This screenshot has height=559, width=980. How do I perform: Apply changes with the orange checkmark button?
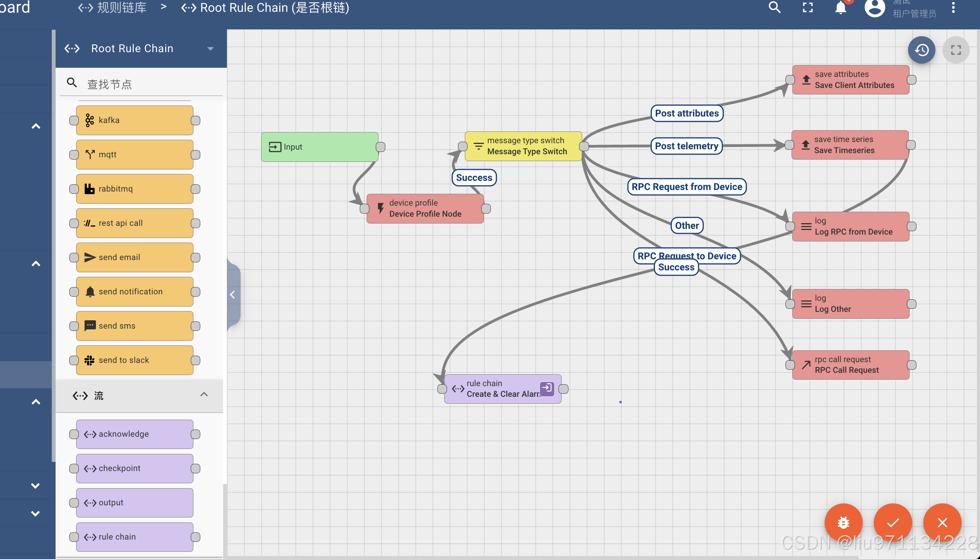(893, 522)
